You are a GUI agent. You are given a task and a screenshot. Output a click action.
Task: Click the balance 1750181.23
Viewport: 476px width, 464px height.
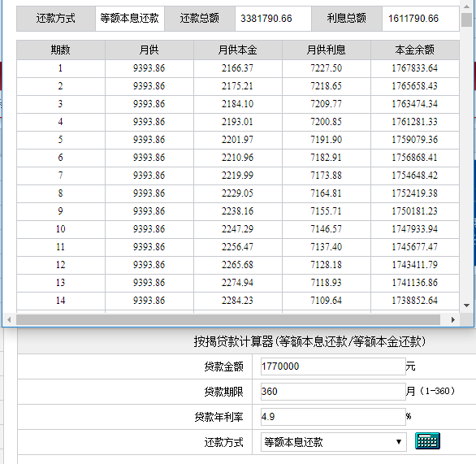pyautogui.click(x=415, y=211)
